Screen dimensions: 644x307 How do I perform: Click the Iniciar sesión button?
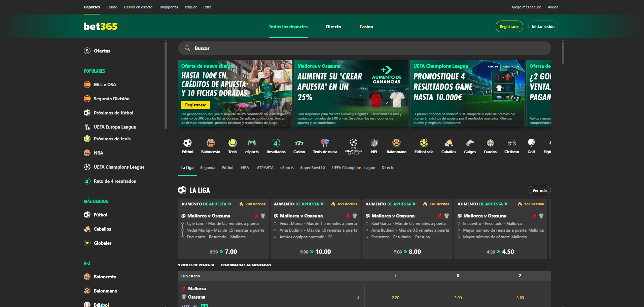point(543,27)
